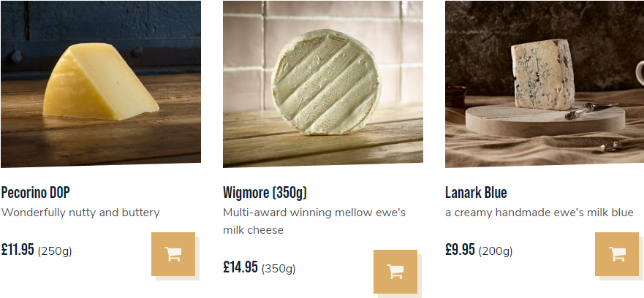The width and height of the screenshot is (644, 298).
Task: View the Pecorino DOP cheese wedge photo
Action: point(101,84)
